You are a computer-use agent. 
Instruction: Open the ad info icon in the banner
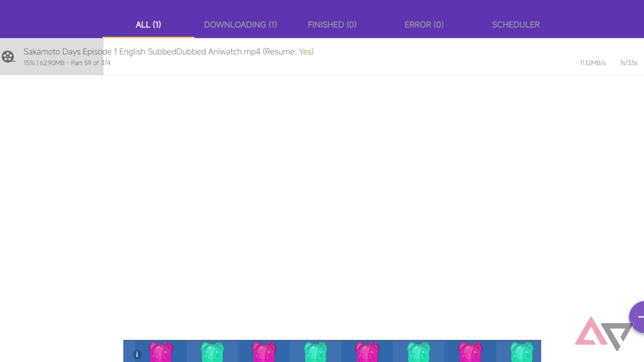coord(137,355)
